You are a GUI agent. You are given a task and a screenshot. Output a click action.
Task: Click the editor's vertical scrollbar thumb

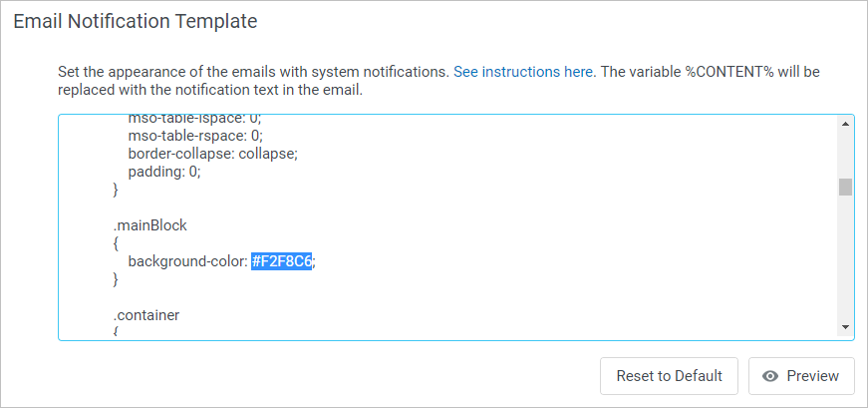845,187
